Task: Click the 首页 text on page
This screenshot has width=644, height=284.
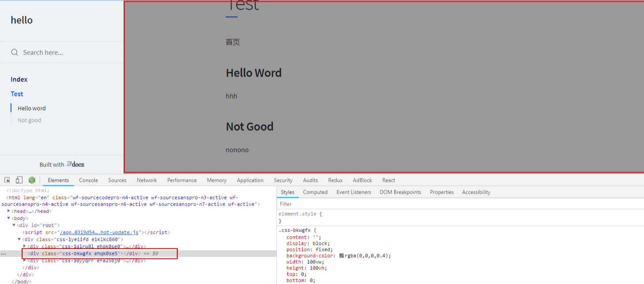Action: click(233, 42)
